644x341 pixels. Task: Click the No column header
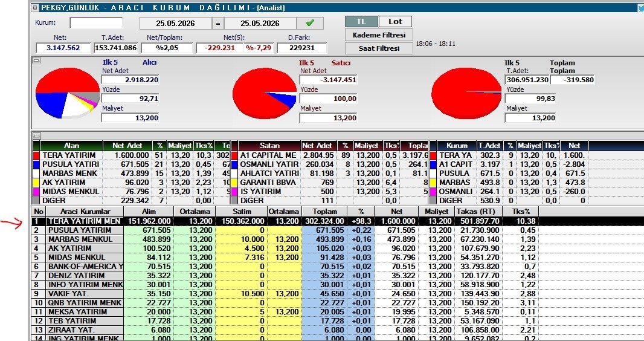[39, 212]
